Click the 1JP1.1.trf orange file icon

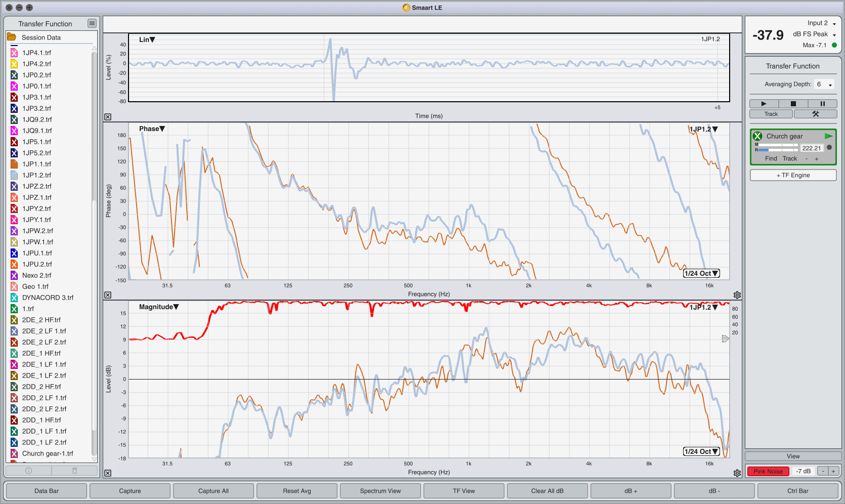[x=14, y=164]
